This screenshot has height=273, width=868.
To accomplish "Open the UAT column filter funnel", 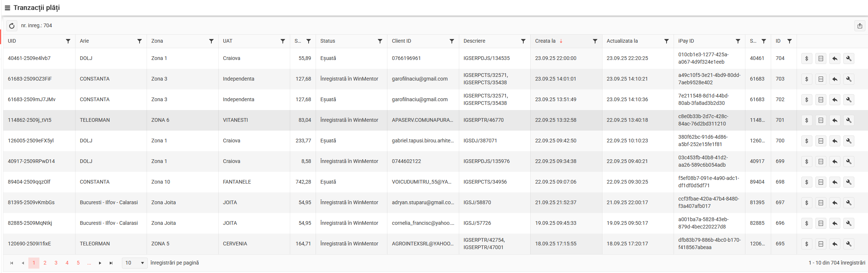I will pyautogui.click(x=282, y=41).
